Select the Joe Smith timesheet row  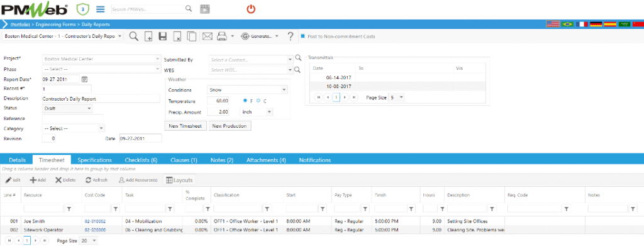coord(322,221)
